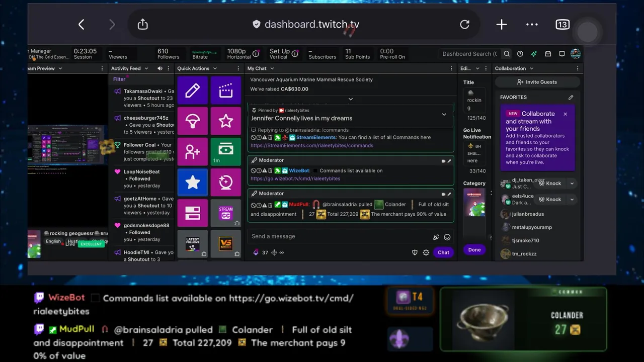Open chat settings gear icon
This screenshot has width=644, height=362.
pos(426,252)
